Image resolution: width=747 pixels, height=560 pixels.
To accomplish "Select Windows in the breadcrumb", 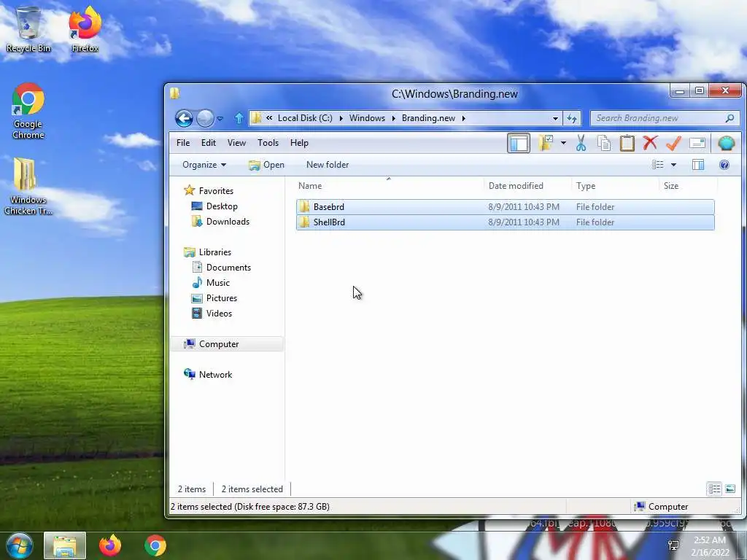I will point(367,118).
